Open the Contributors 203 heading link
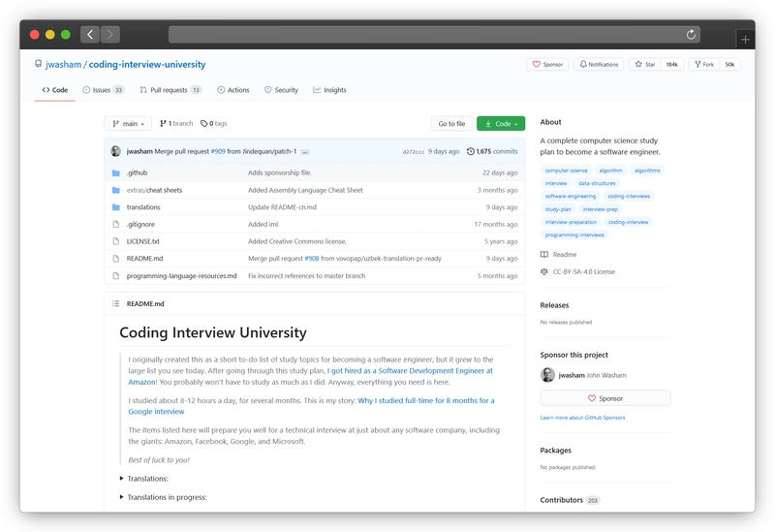Screen dimensions: 775x532 pyautogui.click(x=570, y=500)
